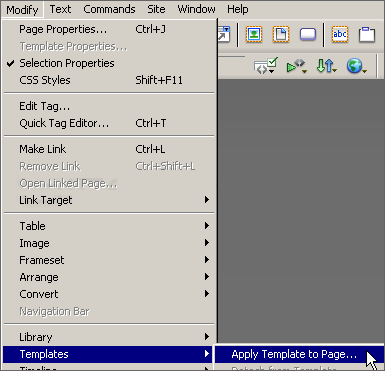Viewport: 385px width, 371px height.
Task: Expand the Library submenu arrow
Action: pos(207,337)
